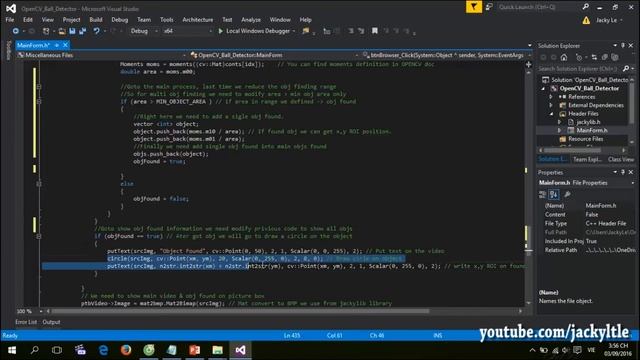
Task: Expand the jackylib.h node arrow
Action: pos(559,122)
